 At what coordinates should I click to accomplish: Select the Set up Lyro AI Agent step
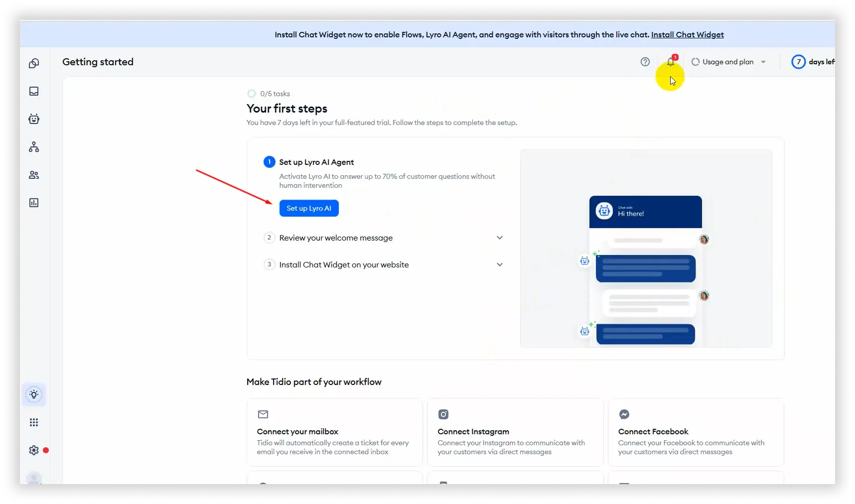[316, 162]
